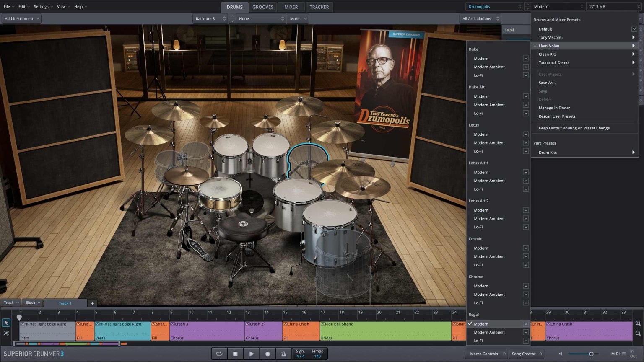
Task: Select Lo-Fi preset under Cosmic
Action: (478, 265)
